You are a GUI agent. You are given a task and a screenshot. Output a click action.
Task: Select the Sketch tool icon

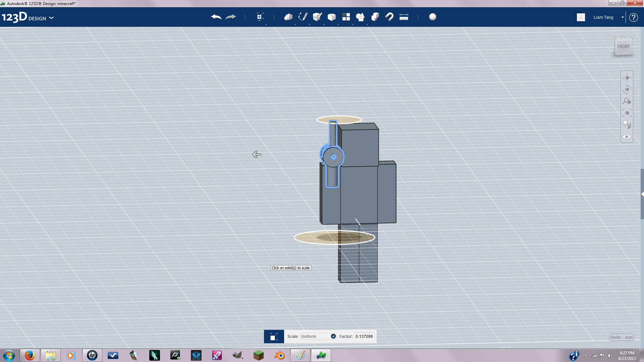pyautogui.click(x=302, y=17)
